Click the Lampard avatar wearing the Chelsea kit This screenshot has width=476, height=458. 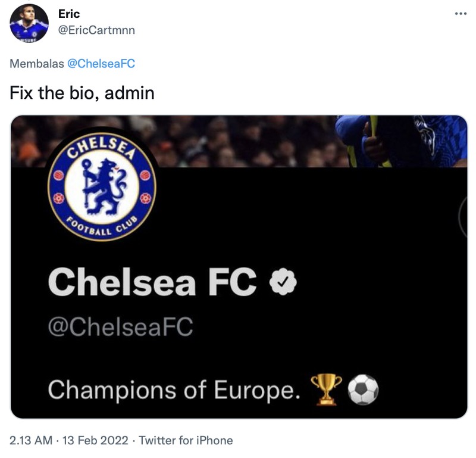click(28, 21)
